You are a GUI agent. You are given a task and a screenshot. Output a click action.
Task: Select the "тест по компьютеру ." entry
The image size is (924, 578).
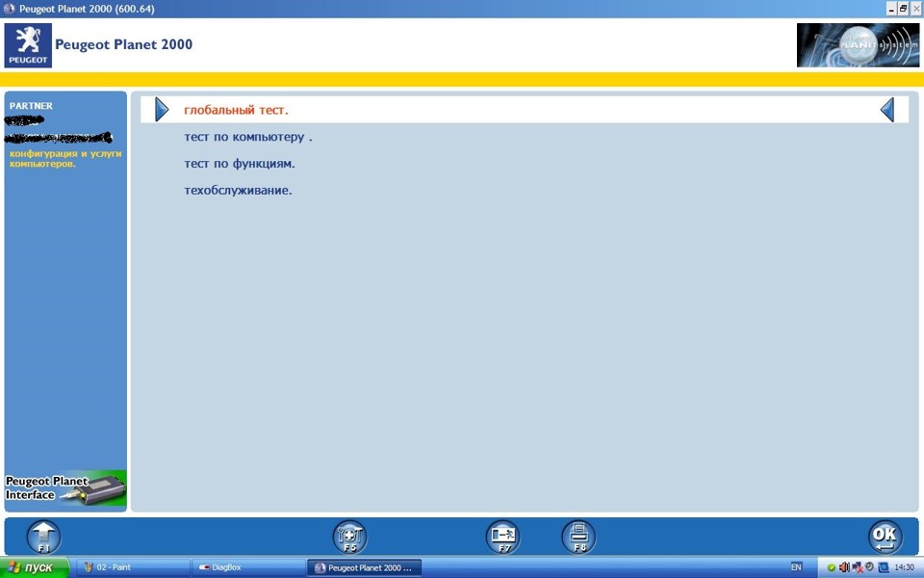click(x=248, y=137)
